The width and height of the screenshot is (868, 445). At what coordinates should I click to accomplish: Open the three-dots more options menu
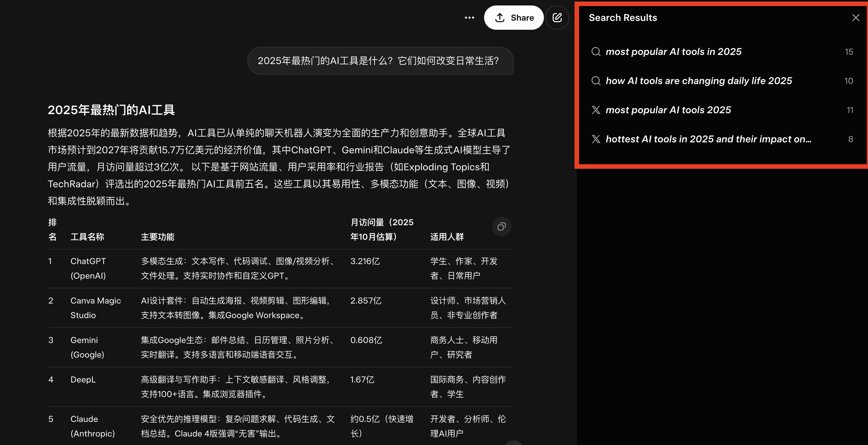[x=469, y=18]
